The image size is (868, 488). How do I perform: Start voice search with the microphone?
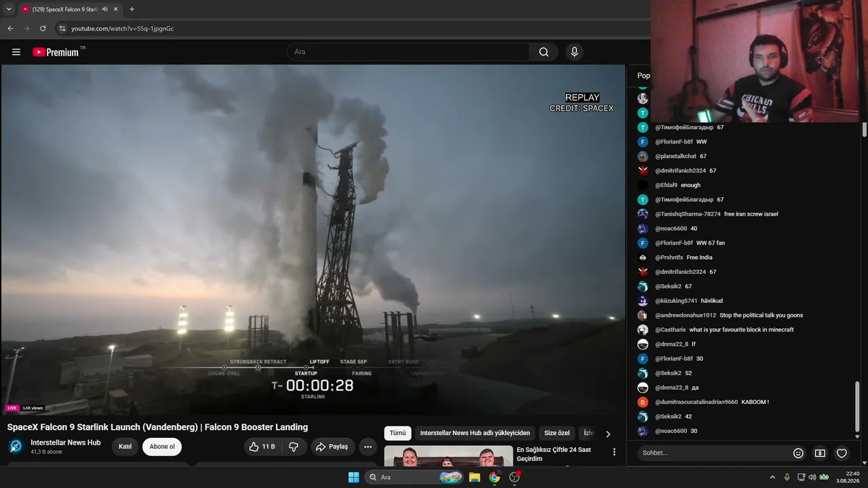[x=574, y=52]
